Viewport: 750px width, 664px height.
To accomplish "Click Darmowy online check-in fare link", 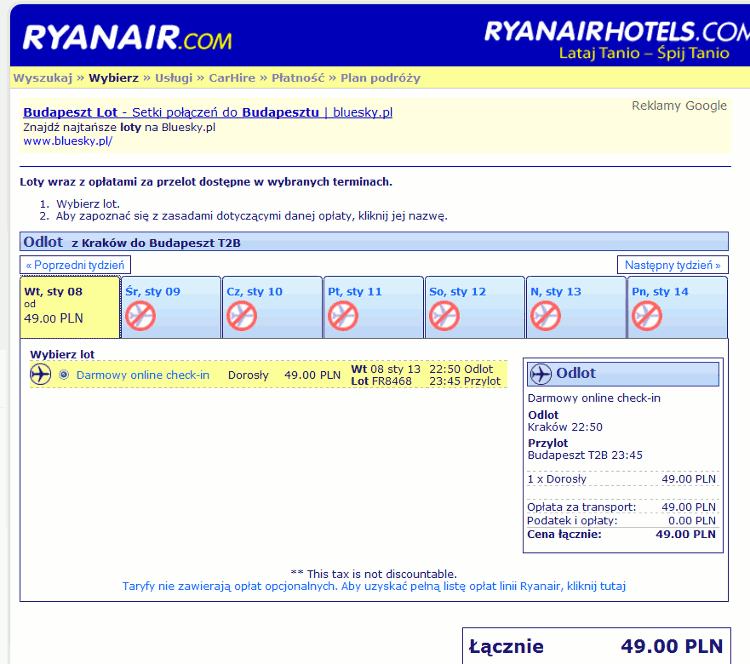I will 143,375.
